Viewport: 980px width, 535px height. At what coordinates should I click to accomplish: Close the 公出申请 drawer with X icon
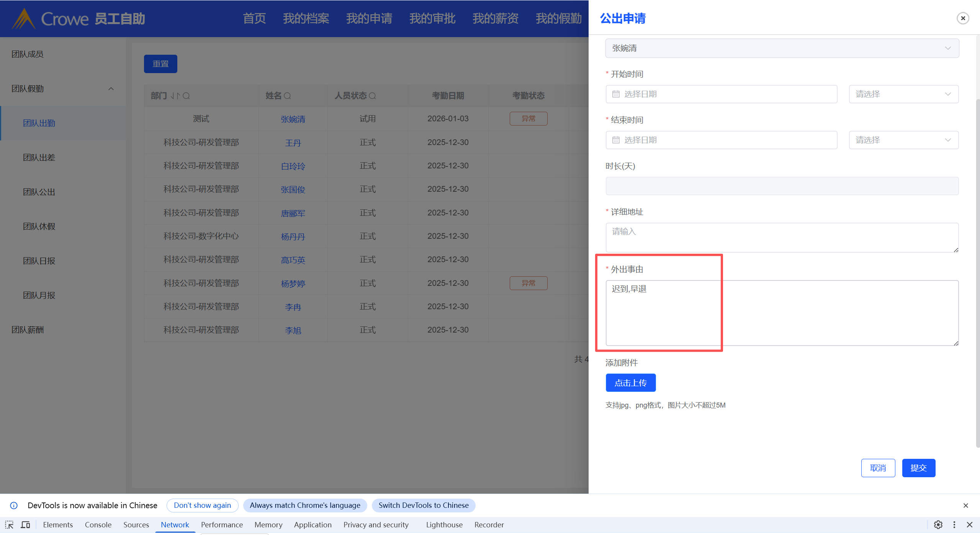point(963,18)
